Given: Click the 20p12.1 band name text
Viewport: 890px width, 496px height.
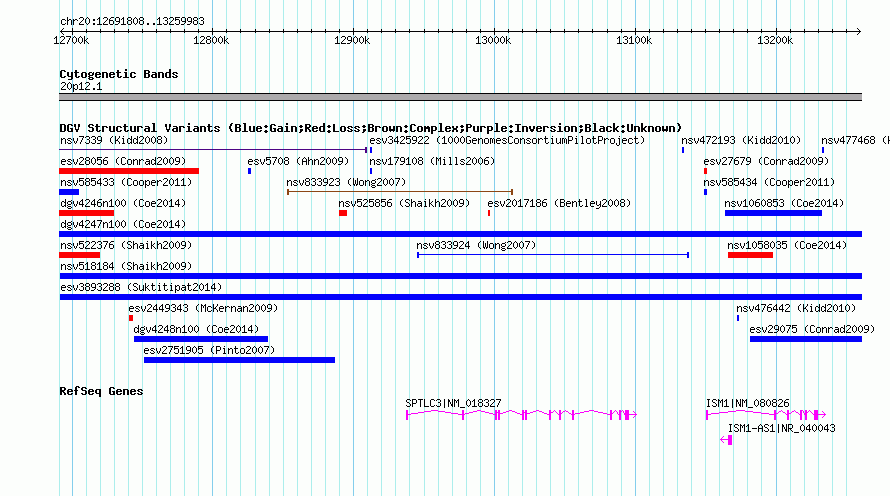Looking at the screenshot, I should click(81, 87).
